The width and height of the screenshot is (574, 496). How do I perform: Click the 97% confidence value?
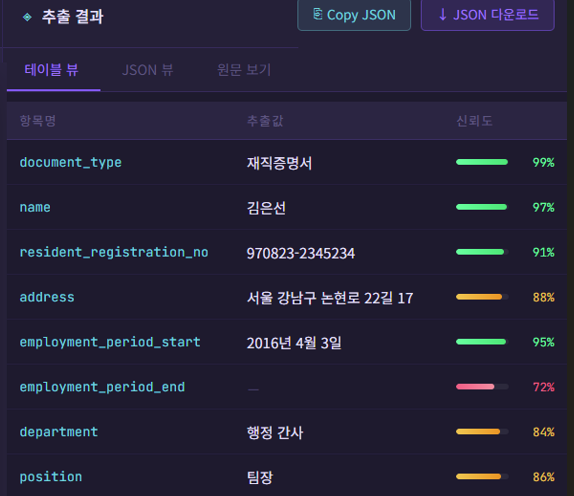[x=544, y=207]
